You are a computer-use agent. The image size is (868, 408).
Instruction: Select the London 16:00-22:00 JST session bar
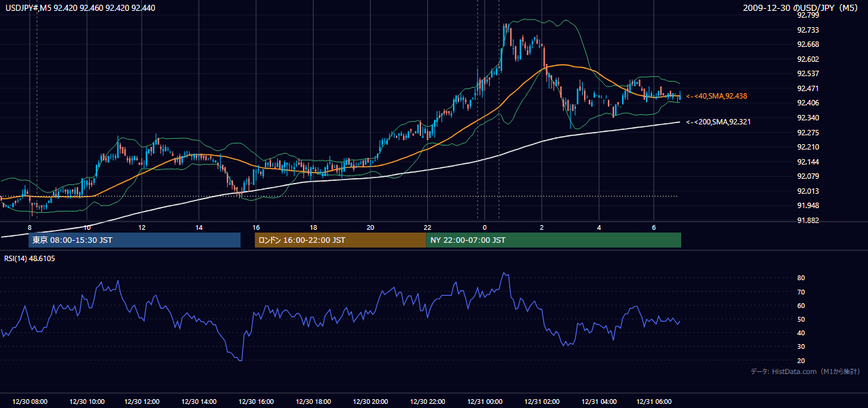[340, 240]
